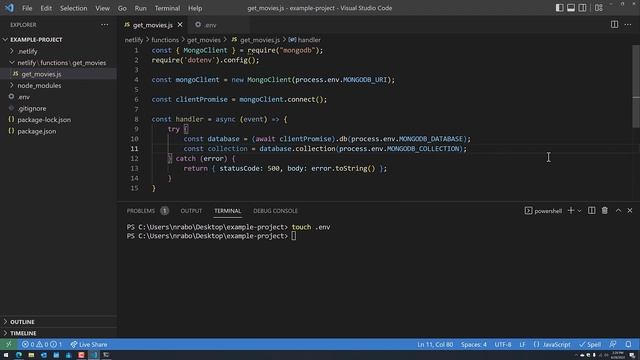Close the terminal panel
The width and height of the screenshot is (640, 360).
click(630, 211)
